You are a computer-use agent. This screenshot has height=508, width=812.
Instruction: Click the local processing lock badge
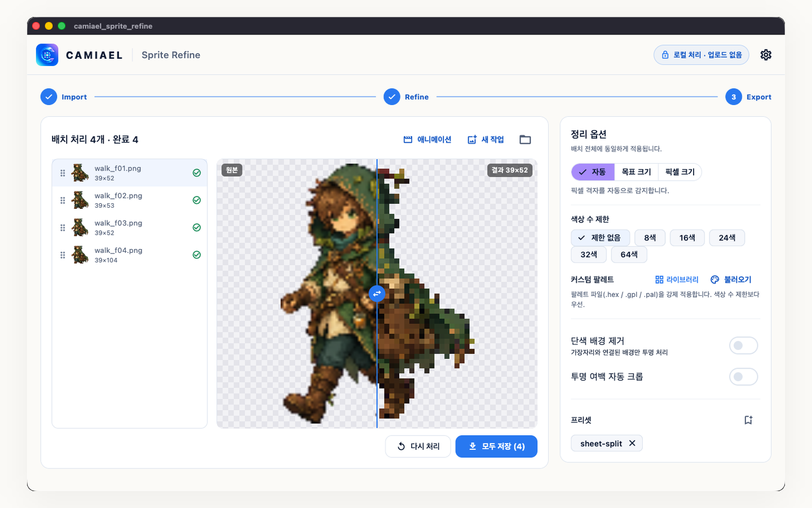[701, 55]
